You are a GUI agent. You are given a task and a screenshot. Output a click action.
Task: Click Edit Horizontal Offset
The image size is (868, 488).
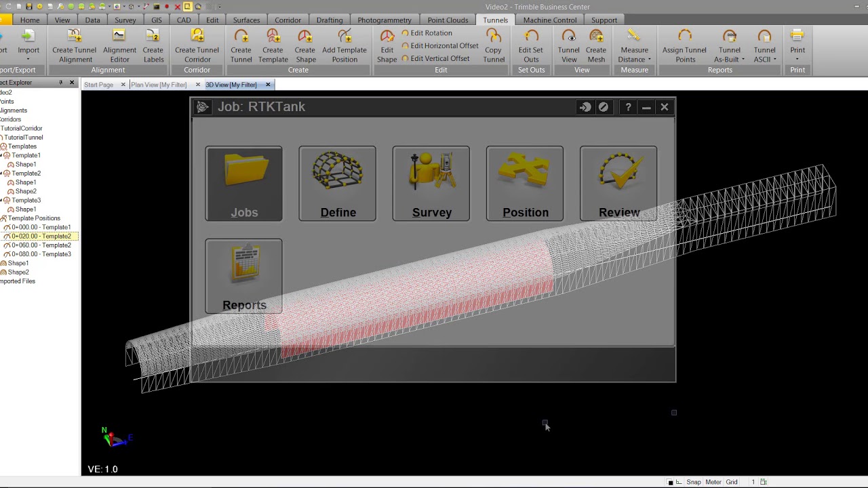(x=440, y=46)
